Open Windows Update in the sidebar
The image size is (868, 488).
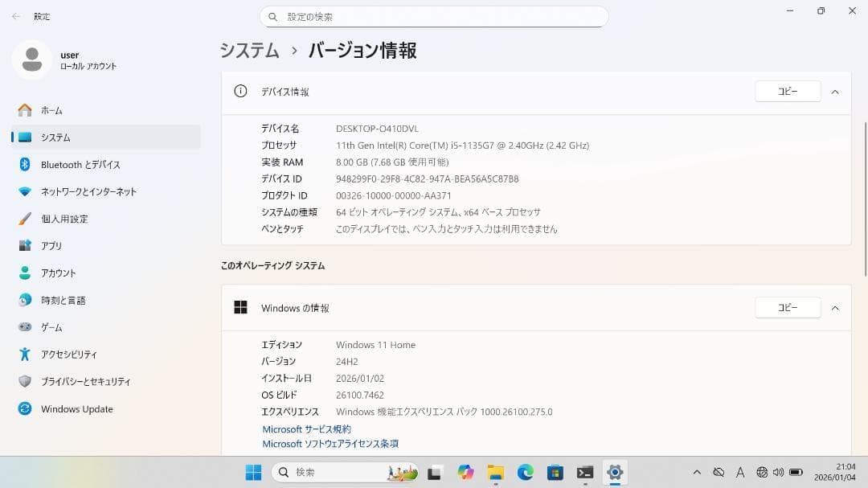point(76,408)
